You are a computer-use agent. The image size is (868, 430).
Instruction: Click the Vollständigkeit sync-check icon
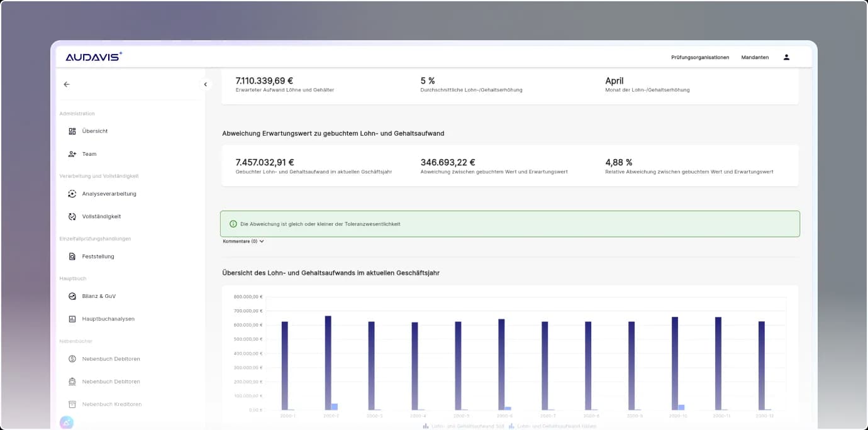[72, 216]
